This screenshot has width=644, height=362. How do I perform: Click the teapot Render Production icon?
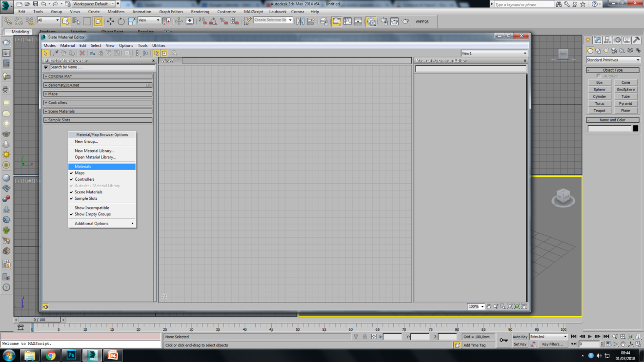click(x=405, y=21)
